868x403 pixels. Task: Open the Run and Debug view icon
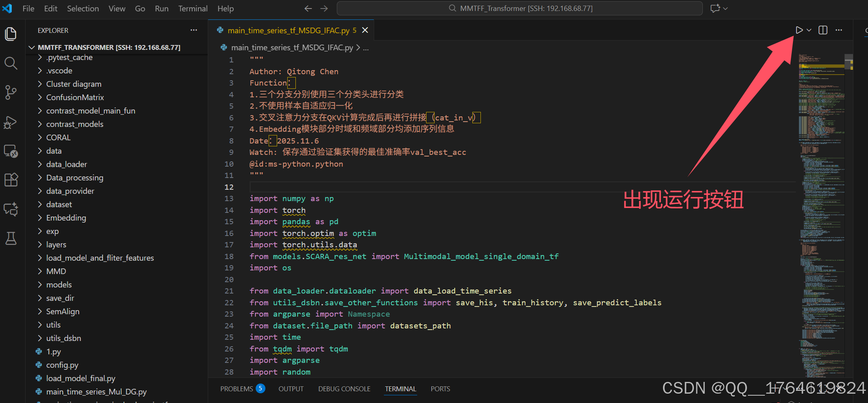[x=11, y=122]
